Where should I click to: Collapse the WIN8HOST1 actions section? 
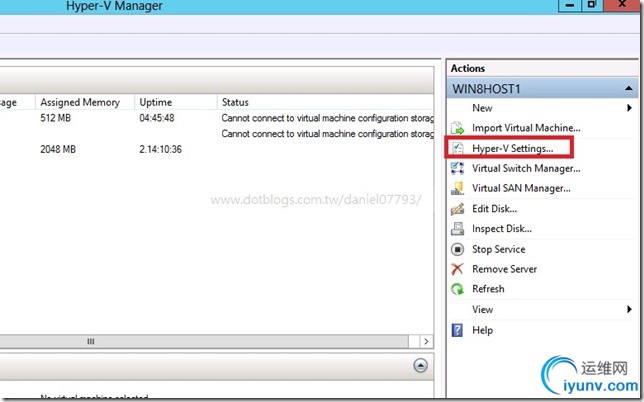(x=628, y=88)
